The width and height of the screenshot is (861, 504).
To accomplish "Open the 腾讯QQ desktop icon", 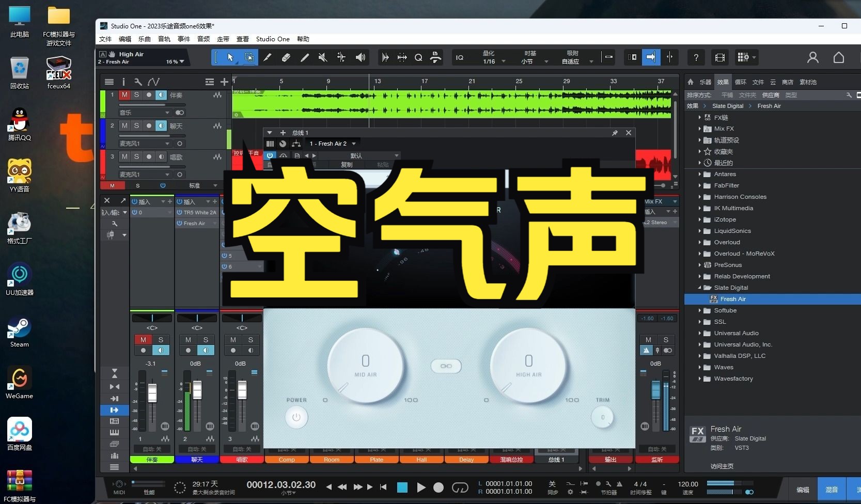I will pyautogui.click(x=20, y=124).
